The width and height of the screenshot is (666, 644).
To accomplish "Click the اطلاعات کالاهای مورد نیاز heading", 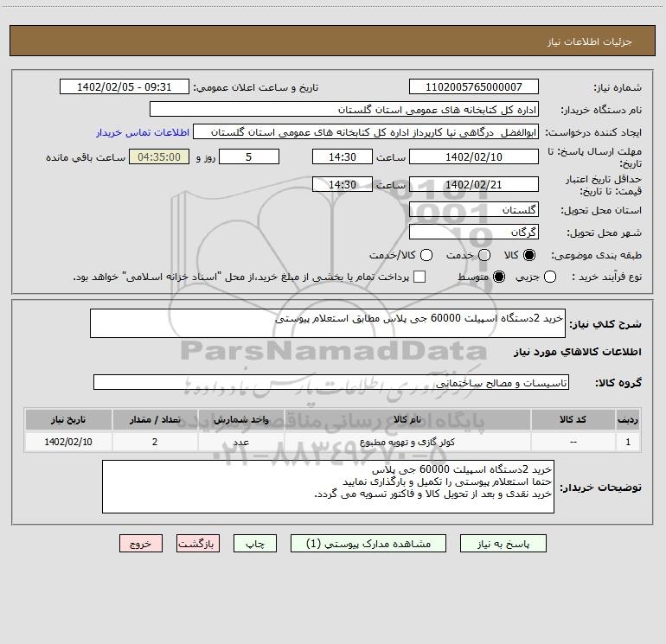I will [578, 352].
